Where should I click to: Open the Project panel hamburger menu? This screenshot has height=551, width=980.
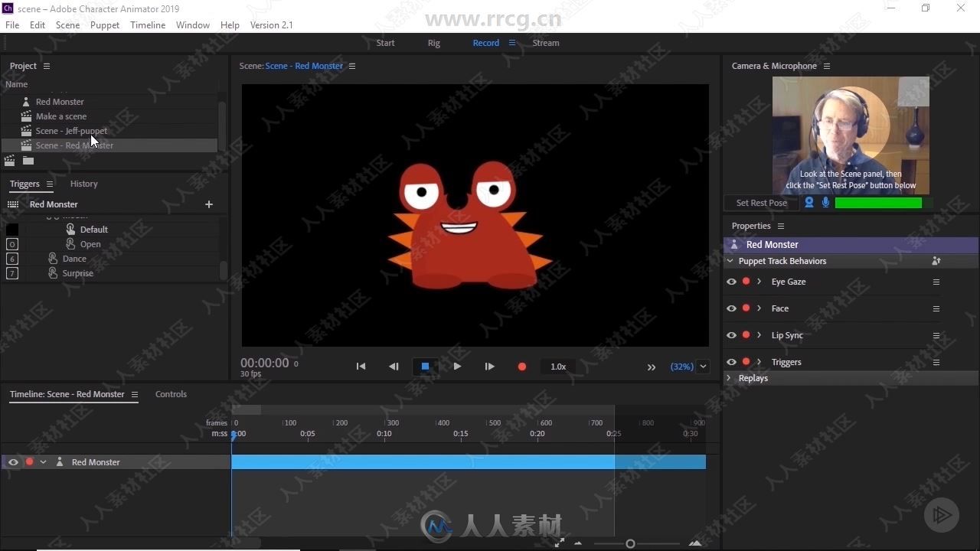[47, 66]
